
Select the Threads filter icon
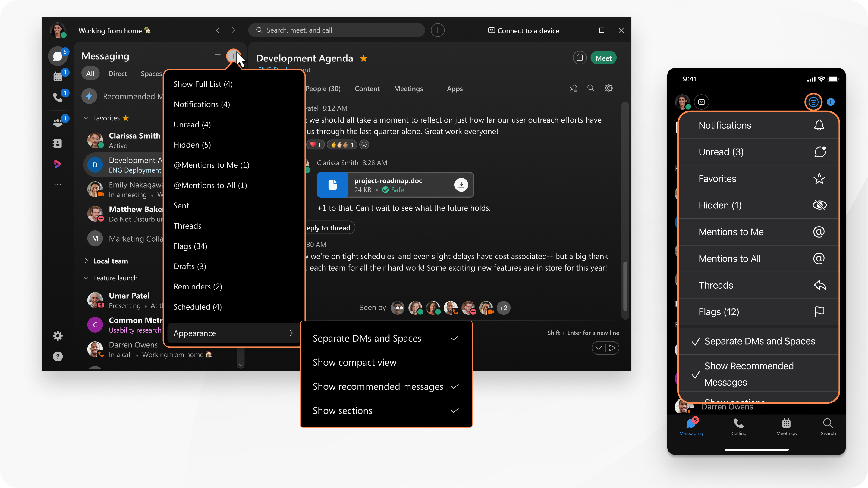(819, 285)
